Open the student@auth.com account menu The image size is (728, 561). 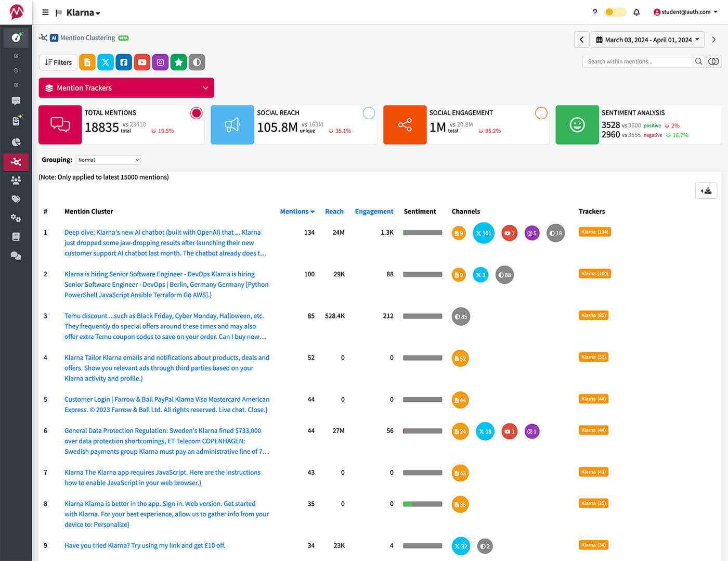685,12
